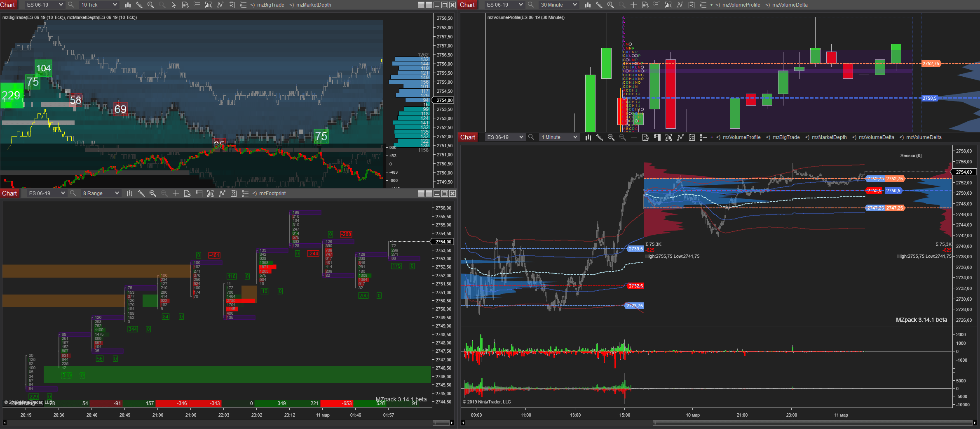This screenshot has height=429, width=980.
Task: Select crosshair cursor in the 8 Range chart
Action: pos(176,193)
